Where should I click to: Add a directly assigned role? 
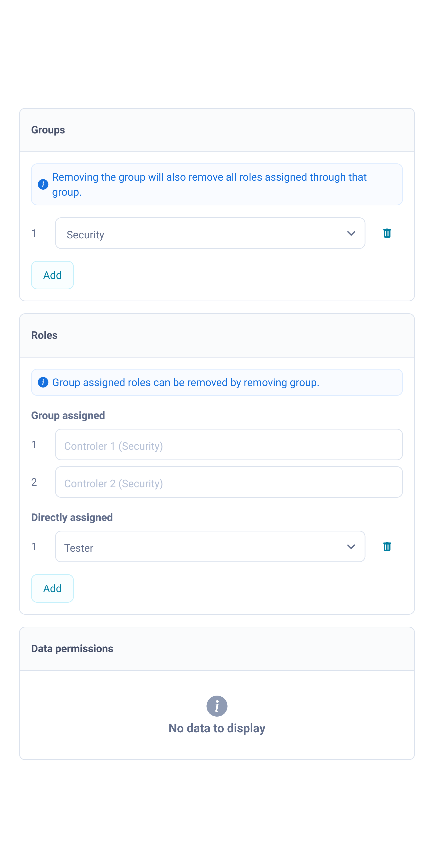tap(52, 588)
